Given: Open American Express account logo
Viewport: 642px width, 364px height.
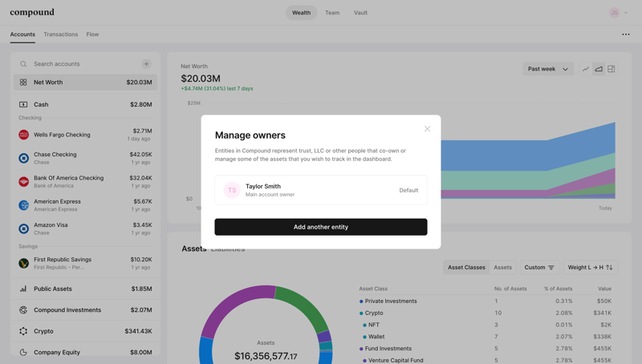Looking at the screenshot, I should click(24, 205).
